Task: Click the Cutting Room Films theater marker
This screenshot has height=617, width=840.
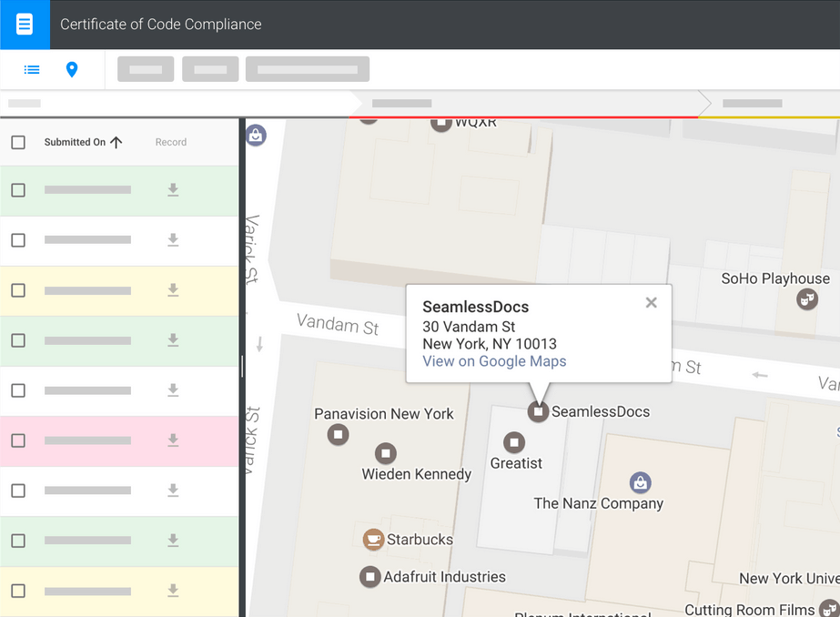Action: point(829,609)
